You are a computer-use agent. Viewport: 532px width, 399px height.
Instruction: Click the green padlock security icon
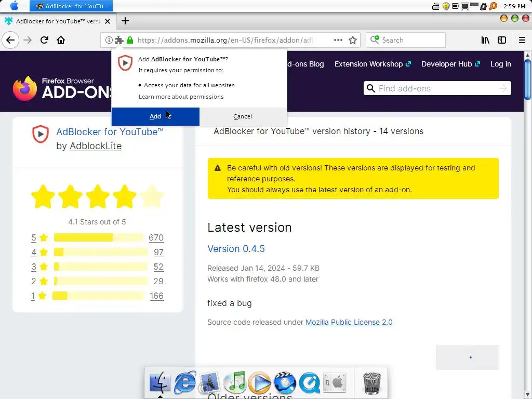pos(129,40)
